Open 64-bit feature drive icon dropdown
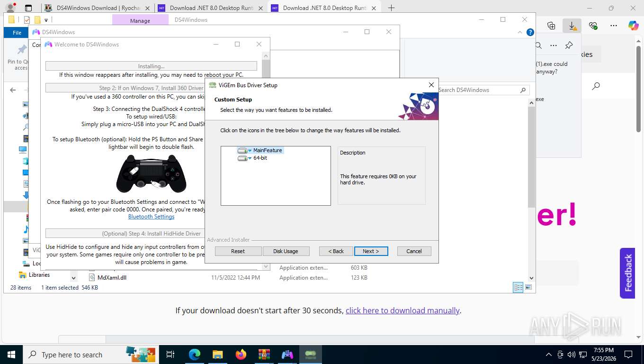Screen dimensions: 644x364 click(x=244, y=158)
